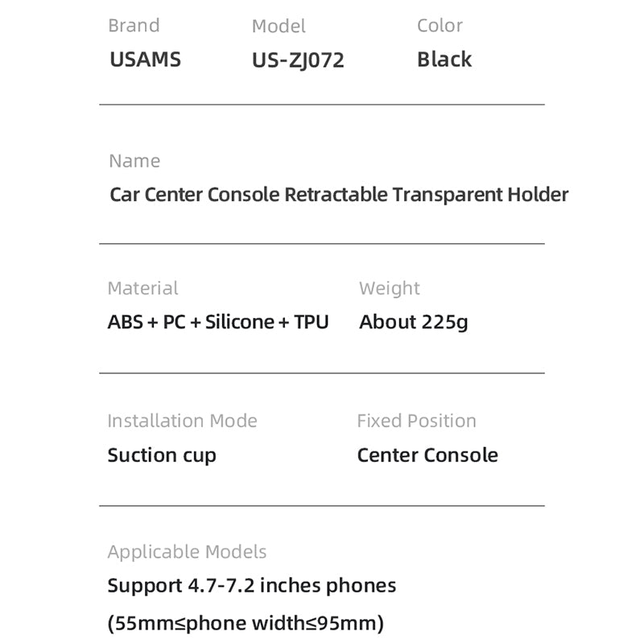This screenshot has width=644, height=644.
Task: Click the Name field label
Action: (x=134, y=161)
